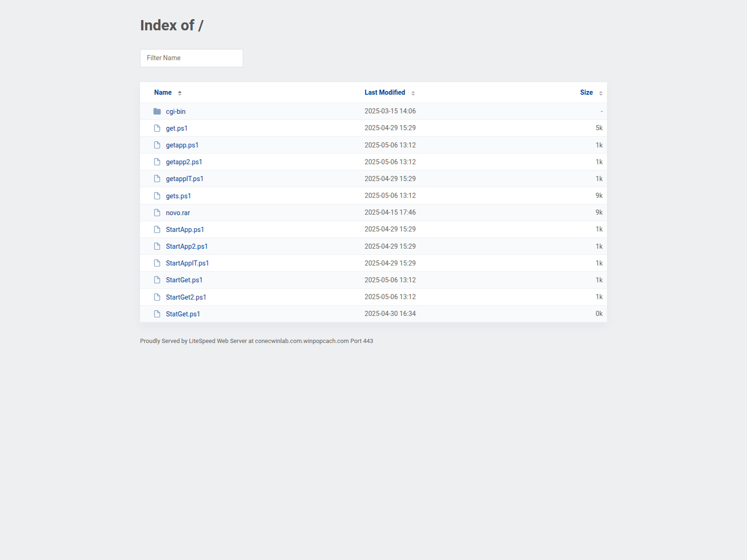Click the folder icon beside cgi-bin
Viewport: 747px width, 560px height.
157,111
